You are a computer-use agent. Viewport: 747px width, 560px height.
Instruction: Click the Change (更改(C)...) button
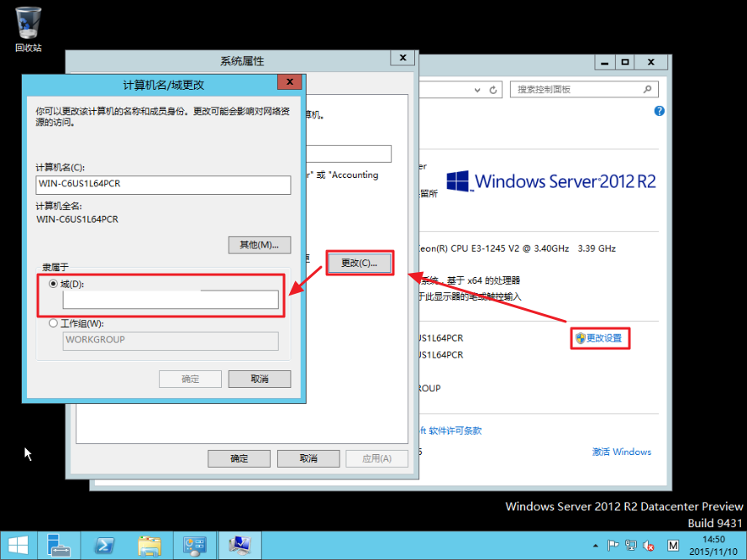tap(360, 263)
